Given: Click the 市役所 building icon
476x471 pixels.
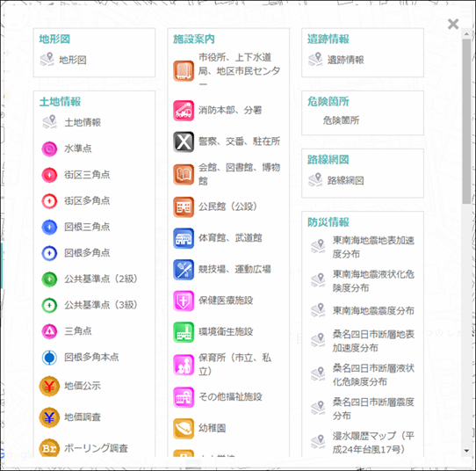Looking at the screenshot, I should pos(184,71).
